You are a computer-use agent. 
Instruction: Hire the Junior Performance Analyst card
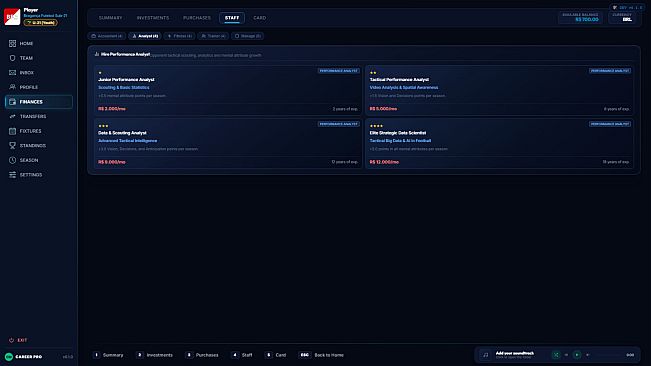228,90
